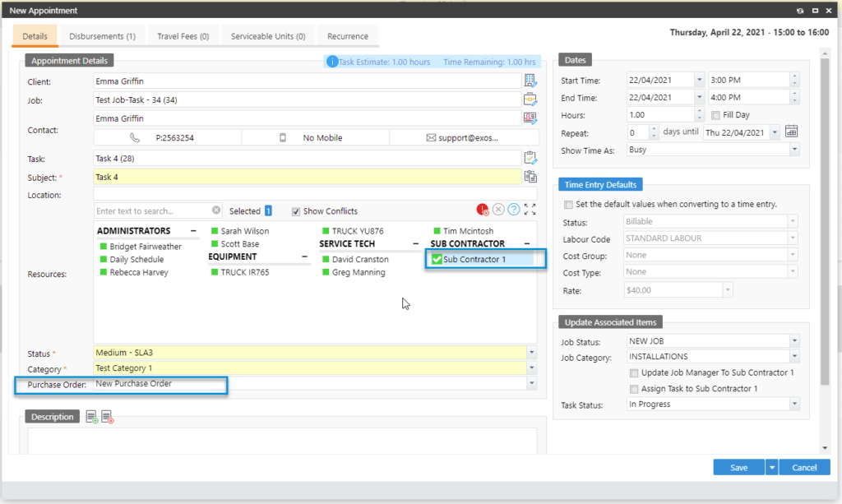The image size is (842, 504).
Task: Open task lookup icon beside Task 4 (28)
Action: point(530,159)
